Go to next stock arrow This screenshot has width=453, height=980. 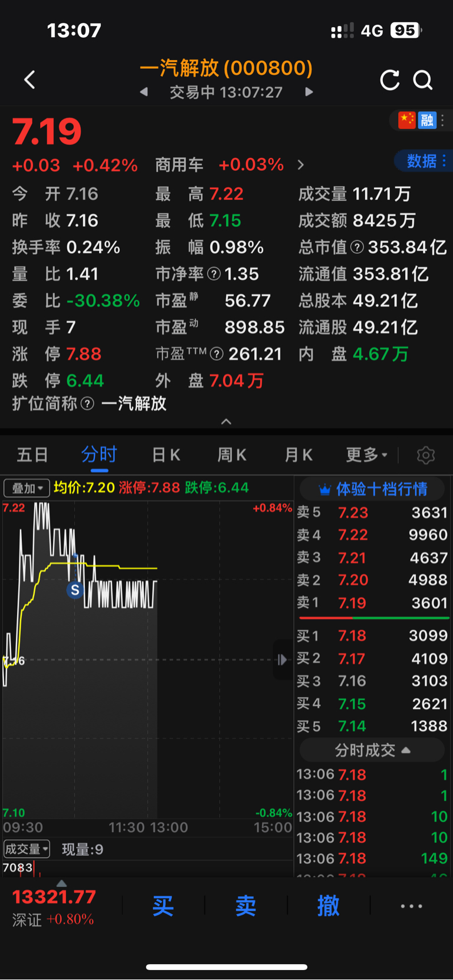click(x=309, y=92)
